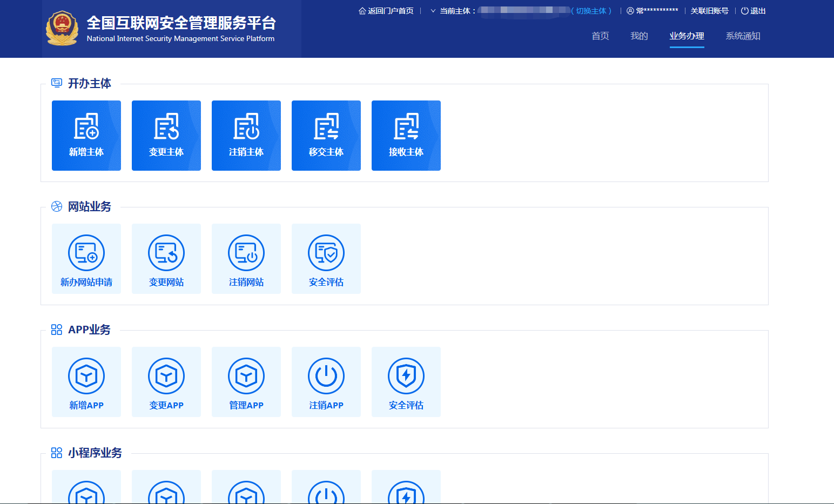Viewport: 834px width, 504px height.
Task: Open the 我的 section
Action: [638, 36]
